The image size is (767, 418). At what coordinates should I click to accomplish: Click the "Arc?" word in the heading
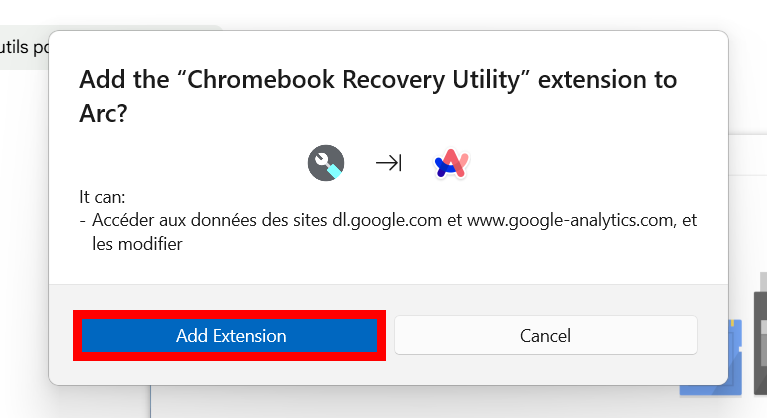[103, 113]
